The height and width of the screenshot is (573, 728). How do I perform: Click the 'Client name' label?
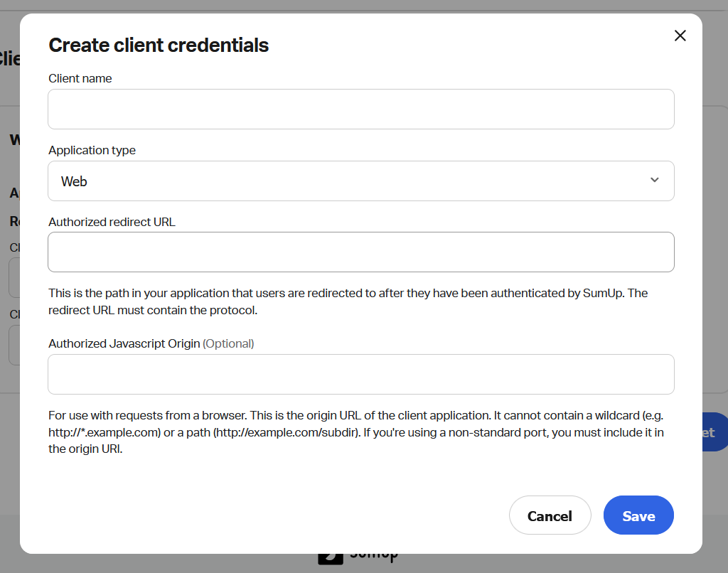pyautogui.click(x=80, y=78)
